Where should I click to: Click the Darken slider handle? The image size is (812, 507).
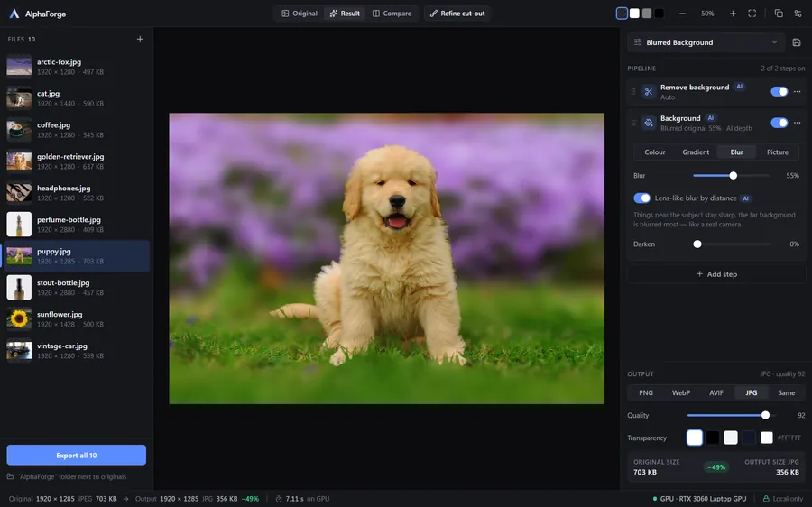click(x=697, y=244)
